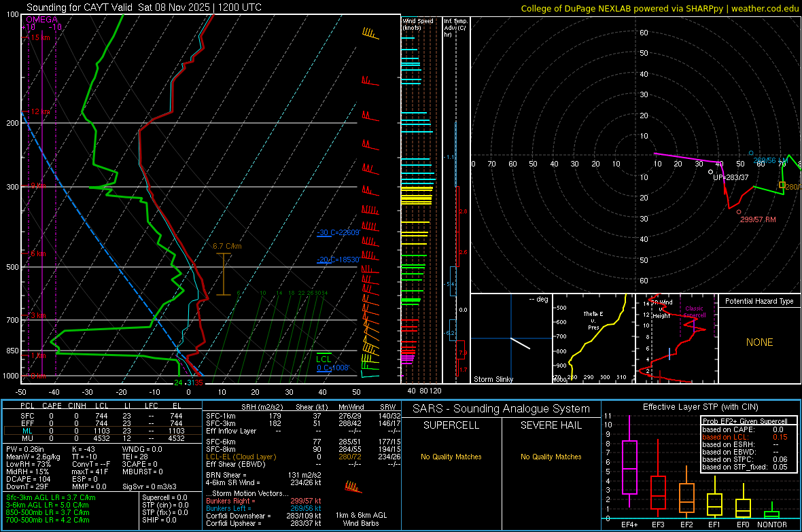Select the SFC parcel row
Screen dimensions: 802x532
(103, 416)
